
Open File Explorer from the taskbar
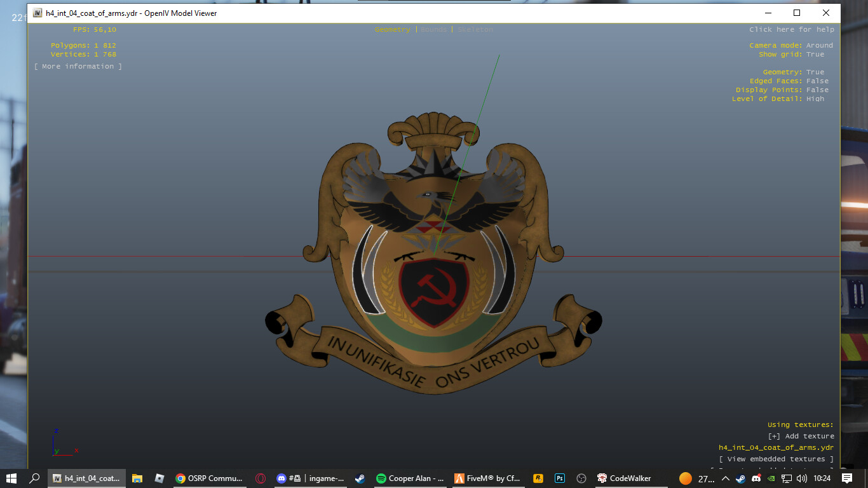[x=137, y=478]
